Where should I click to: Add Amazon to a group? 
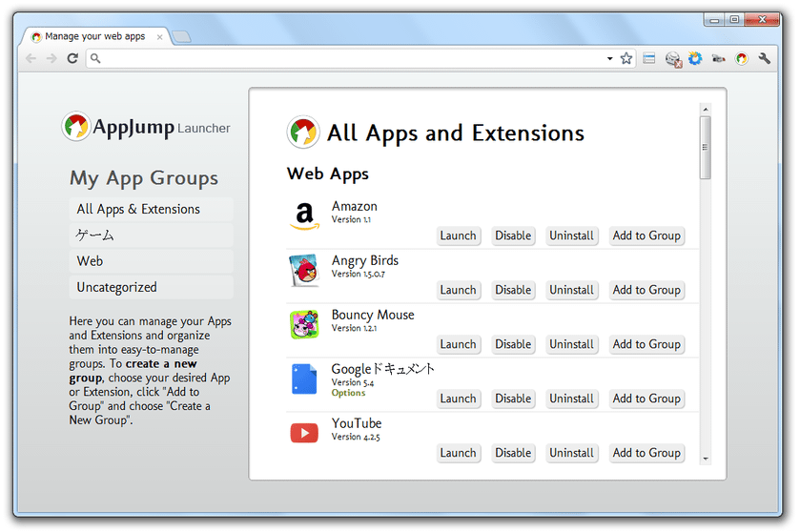(x=646, y=235)
